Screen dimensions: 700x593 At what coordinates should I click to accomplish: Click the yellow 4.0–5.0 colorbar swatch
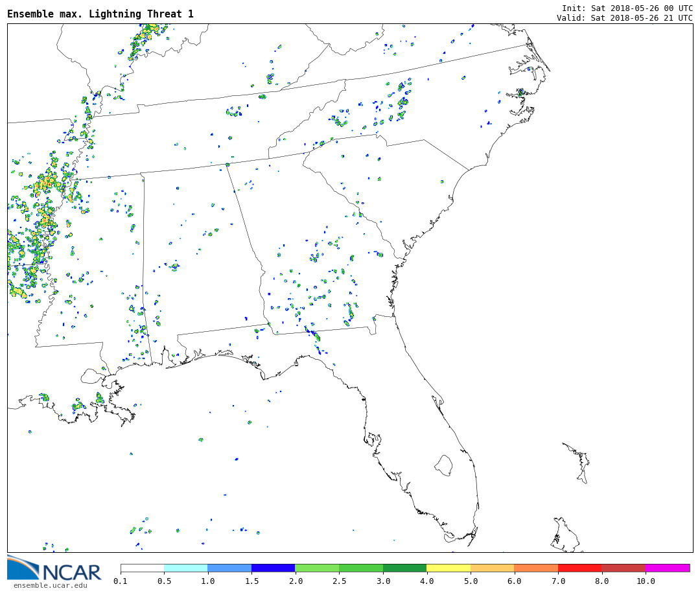tap(449, 568)
